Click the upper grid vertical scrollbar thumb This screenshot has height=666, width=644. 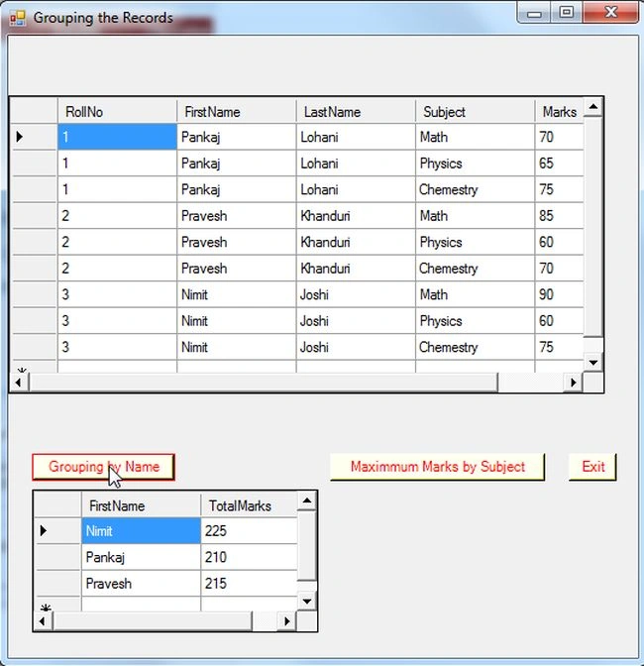pos(593,227)
